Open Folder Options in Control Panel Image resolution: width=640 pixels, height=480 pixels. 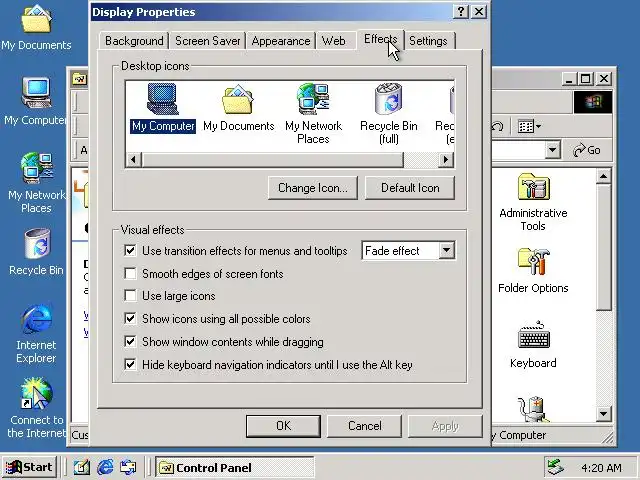pyautogui.click(x=533, y=271)
